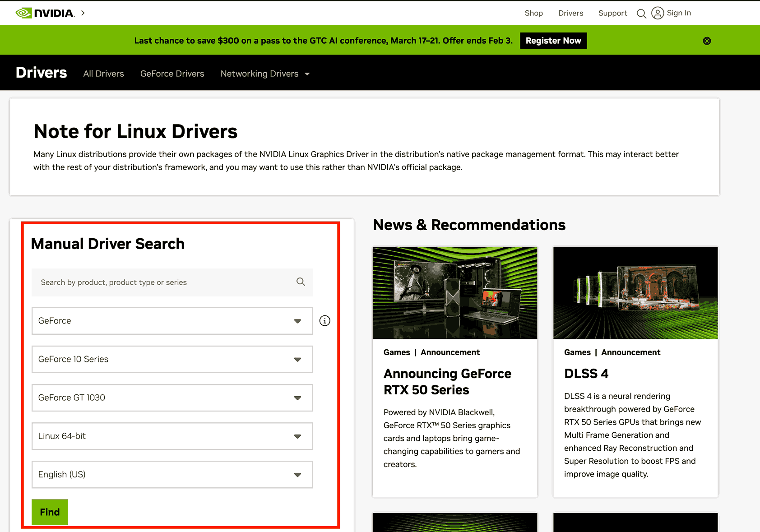Click the Find button to search drivers
Image resolution: width=760 pixels, height=532 pixels.
[x=50, y=512]
